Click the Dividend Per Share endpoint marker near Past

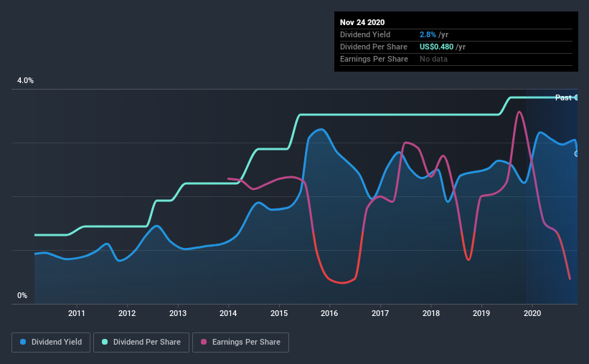pyautogui.click(x=576, y=97)
